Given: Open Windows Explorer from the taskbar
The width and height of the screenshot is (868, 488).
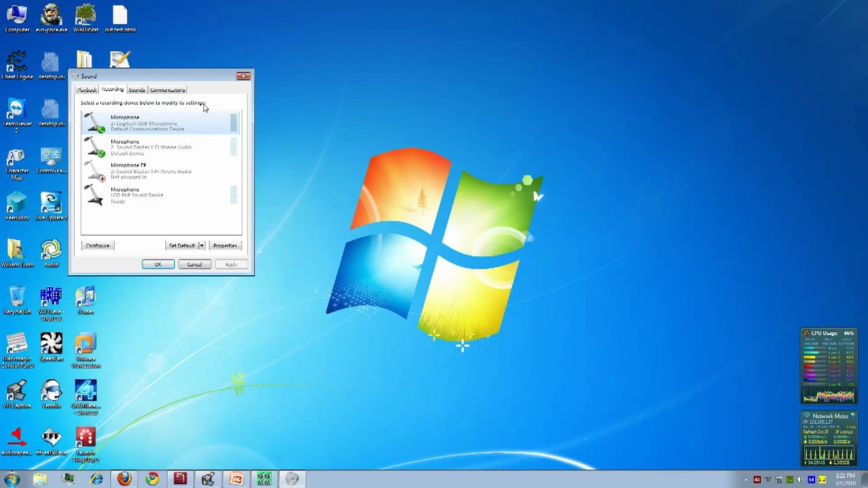Looking at the screenshot, I should [40, 479].
